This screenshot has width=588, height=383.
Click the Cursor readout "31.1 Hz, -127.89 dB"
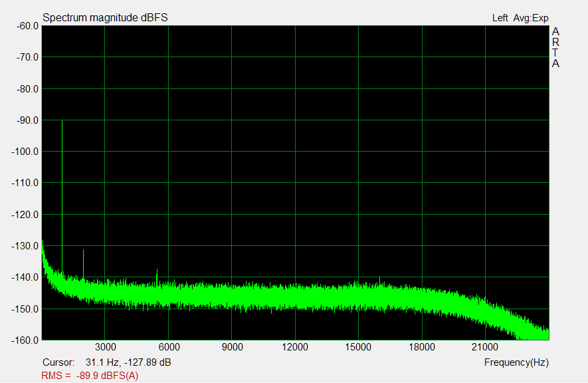(x=128, y=362)
